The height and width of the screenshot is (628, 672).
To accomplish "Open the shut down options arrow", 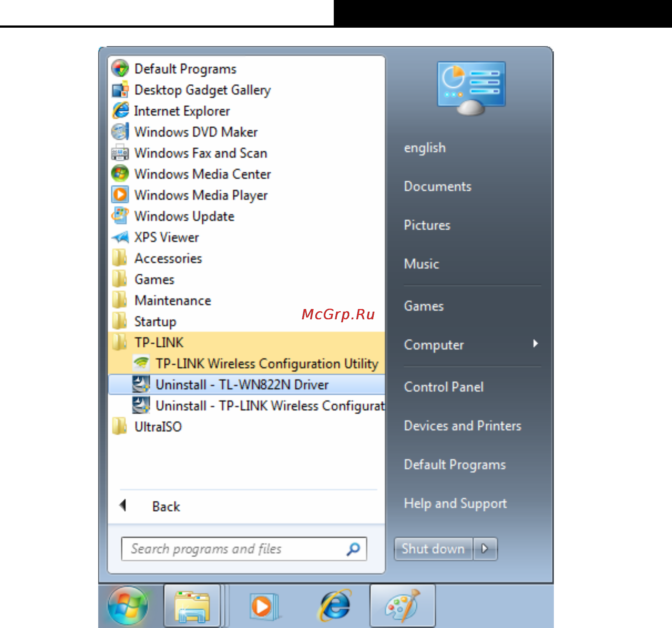I will pos(485,549).
